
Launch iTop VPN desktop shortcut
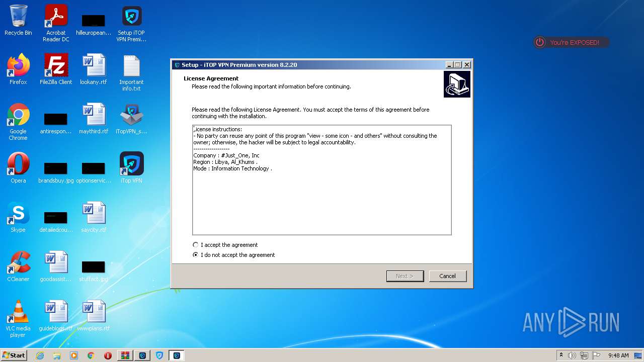click(131, 168)
